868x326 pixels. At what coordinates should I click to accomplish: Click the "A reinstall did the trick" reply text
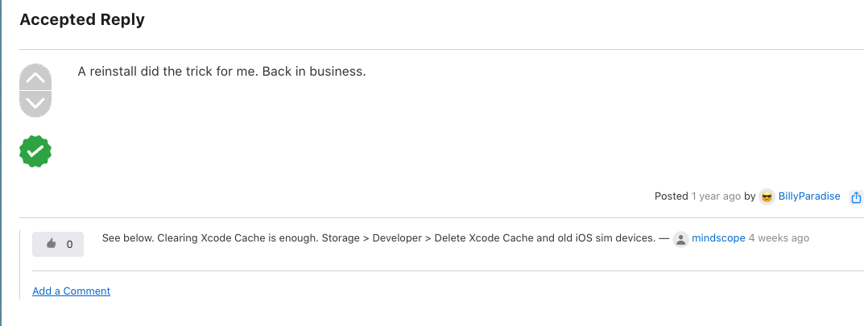pos(222,72)
